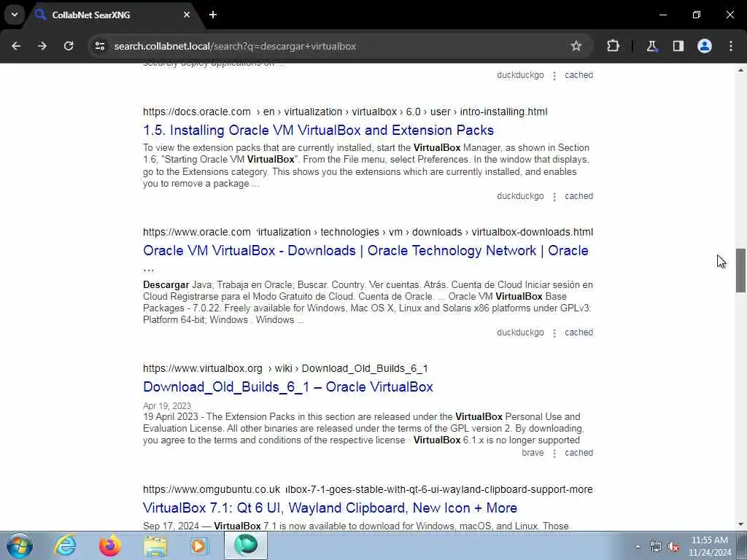This screenshot has height=560, width=747.
Task: Open a new browser tab
Action: point(213,15)
